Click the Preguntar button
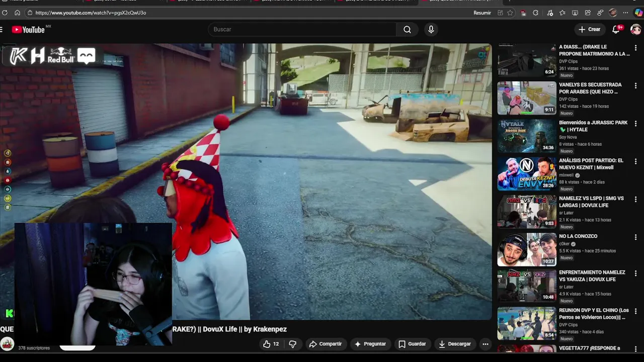Image resolution: width=644 pixels, height=362 pixels. tap(370, 344)
